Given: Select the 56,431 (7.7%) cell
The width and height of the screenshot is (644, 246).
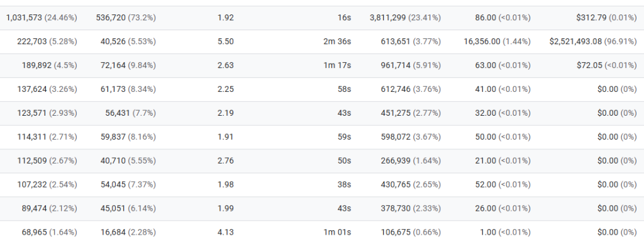Looking at the screenshot, I should [x=131, y=113].
